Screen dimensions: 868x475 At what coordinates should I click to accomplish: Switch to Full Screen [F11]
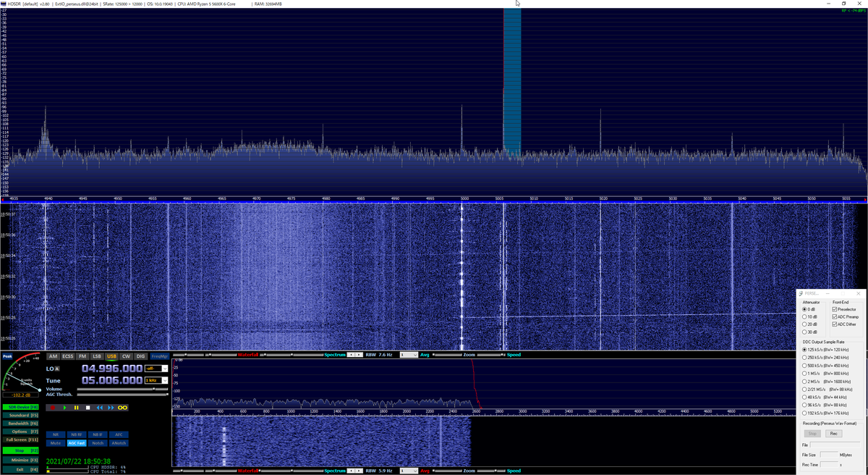(x=20, y=440)
